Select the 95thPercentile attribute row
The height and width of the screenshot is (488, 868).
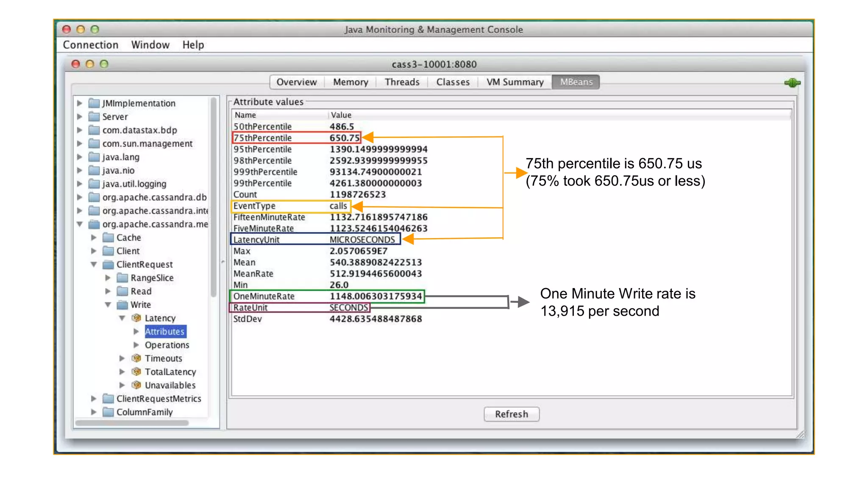(x=511, y=149)
